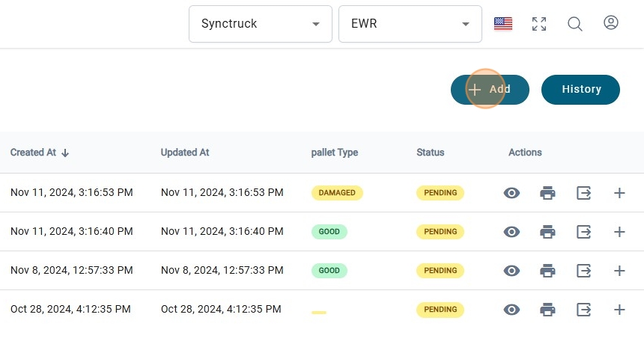Screen dimensions: 644x359
Task: Open the History button
Action: click(580, 90)
